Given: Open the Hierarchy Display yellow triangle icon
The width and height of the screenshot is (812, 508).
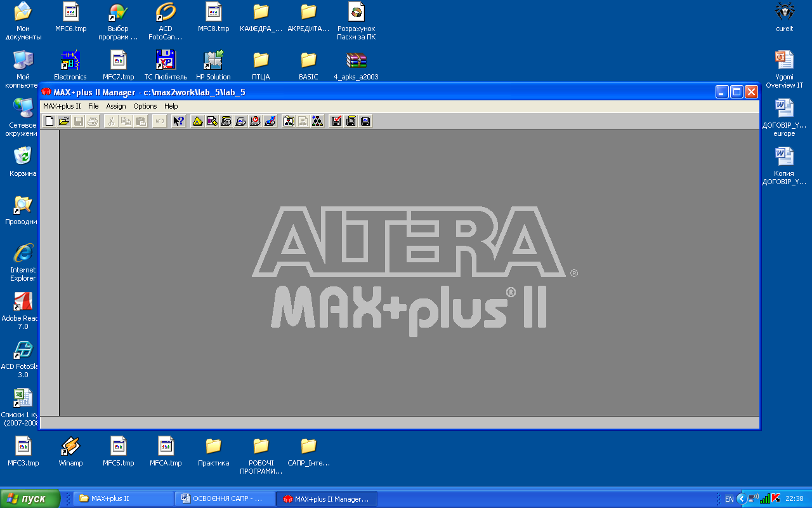Looking at the screenshot, I should tap(197, 121).
